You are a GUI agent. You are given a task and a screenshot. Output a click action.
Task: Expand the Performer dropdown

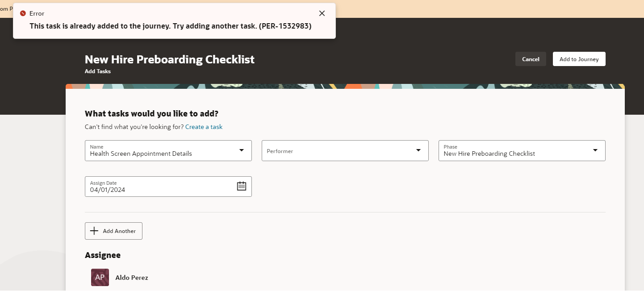(418, 150)
